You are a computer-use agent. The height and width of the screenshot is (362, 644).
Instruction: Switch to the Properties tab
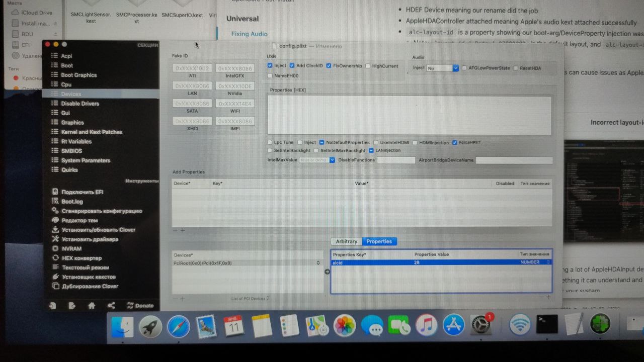click(x=379, y=241)
